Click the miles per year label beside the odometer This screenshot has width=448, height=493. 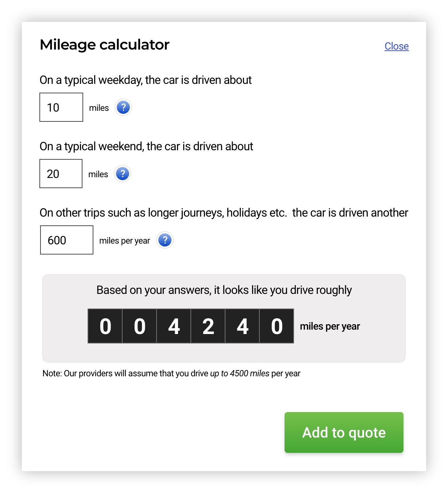(329, 326)
